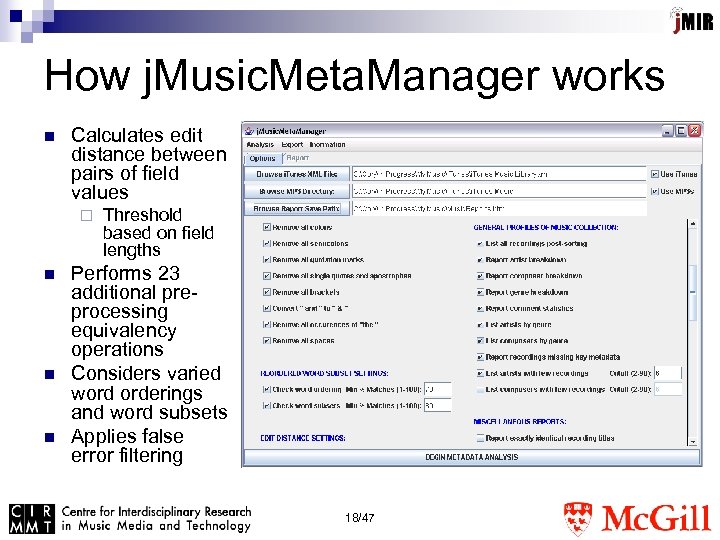Toggle Remove all single quotes and apostrophes
This screenshot has height=540, width=720.
click(x=266, y=276)
